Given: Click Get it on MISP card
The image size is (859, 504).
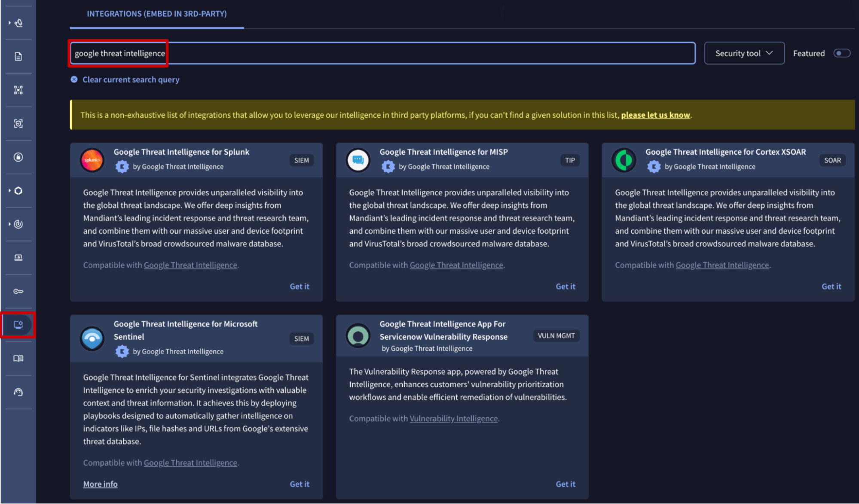Looking at the screenshot, I should [566, 286].
